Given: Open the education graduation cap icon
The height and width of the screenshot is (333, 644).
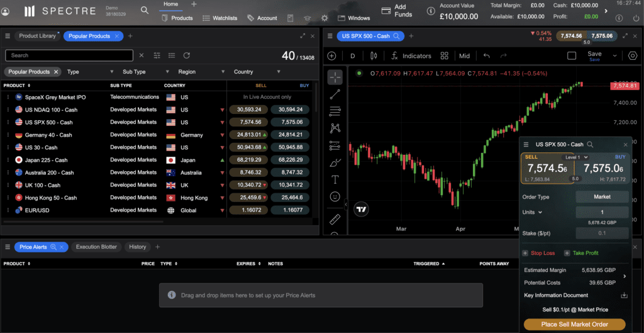Looking at the screenshot, I should tap(307, 18).
